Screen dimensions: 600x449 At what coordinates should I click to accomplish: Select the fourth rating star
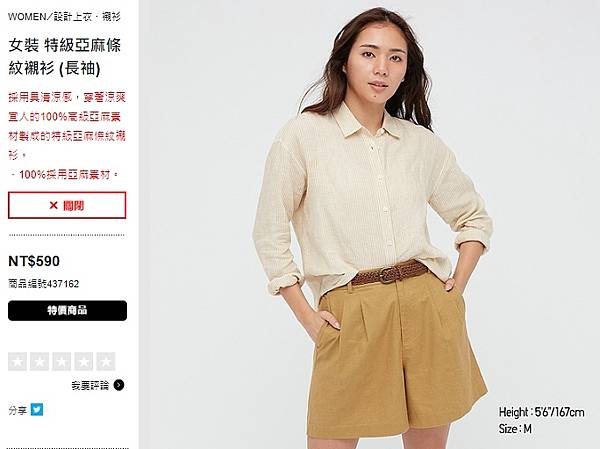[x=83, y=361]
